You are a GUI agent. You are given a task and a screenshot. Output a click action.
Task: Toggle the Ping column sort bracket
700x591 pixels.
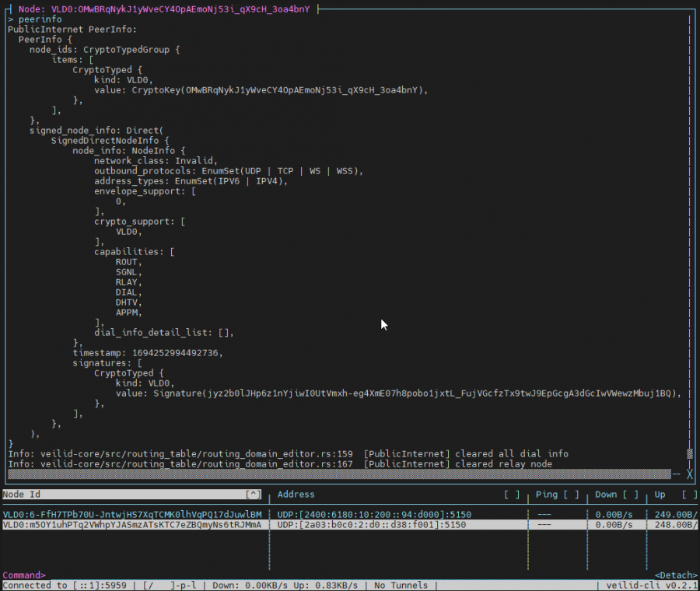coord(571,495)
